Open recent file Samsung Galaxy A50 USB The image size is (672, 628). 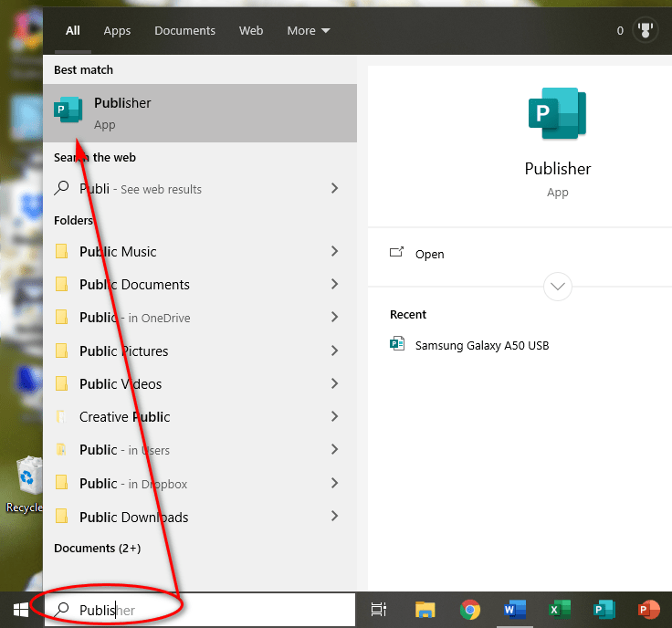point(481,345)
